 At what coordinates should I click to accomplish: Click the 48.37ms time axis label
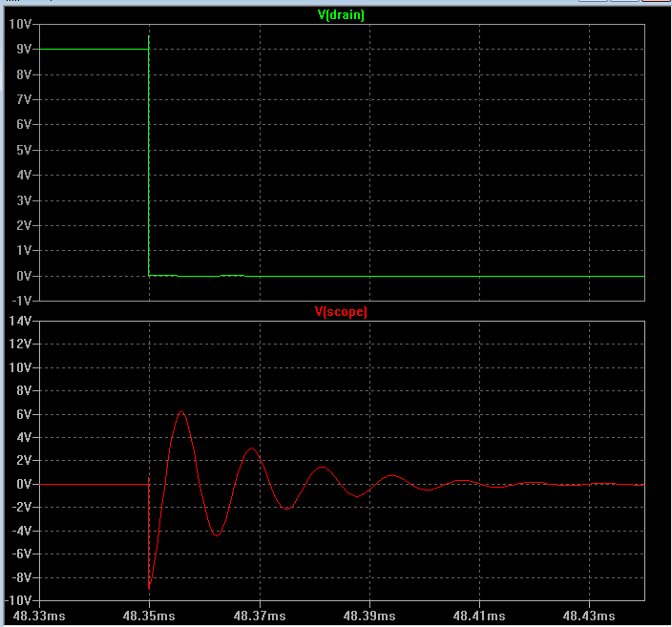pyautogui.click(x=260, y=616)
